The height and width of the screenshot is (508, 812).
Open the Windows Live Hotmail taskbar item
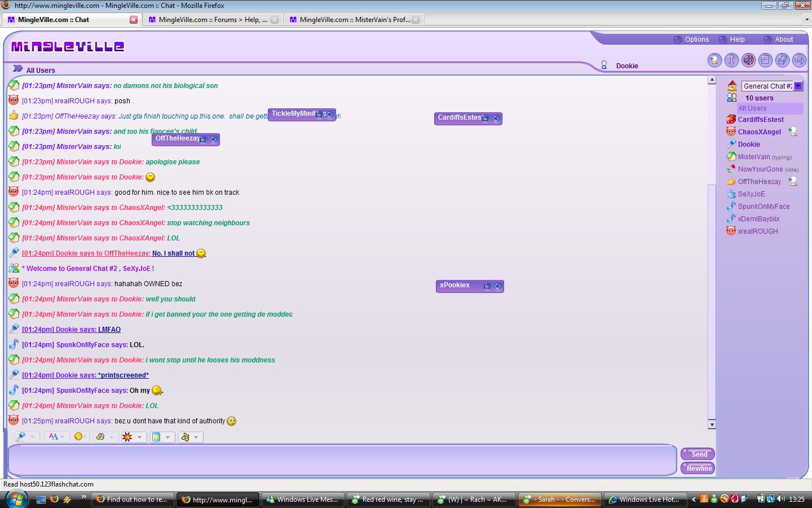click(x=645, y=500)
